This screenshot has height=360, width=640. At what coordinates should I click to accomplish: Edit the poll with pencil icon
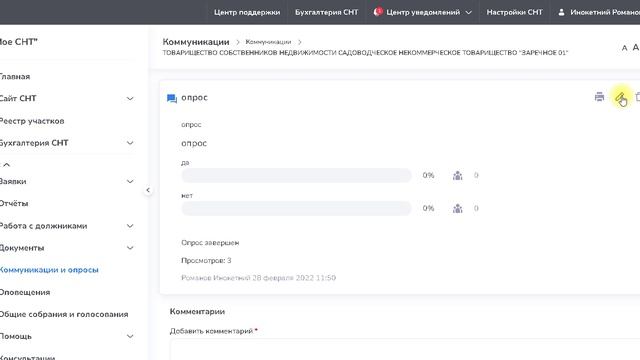[620, 98]
